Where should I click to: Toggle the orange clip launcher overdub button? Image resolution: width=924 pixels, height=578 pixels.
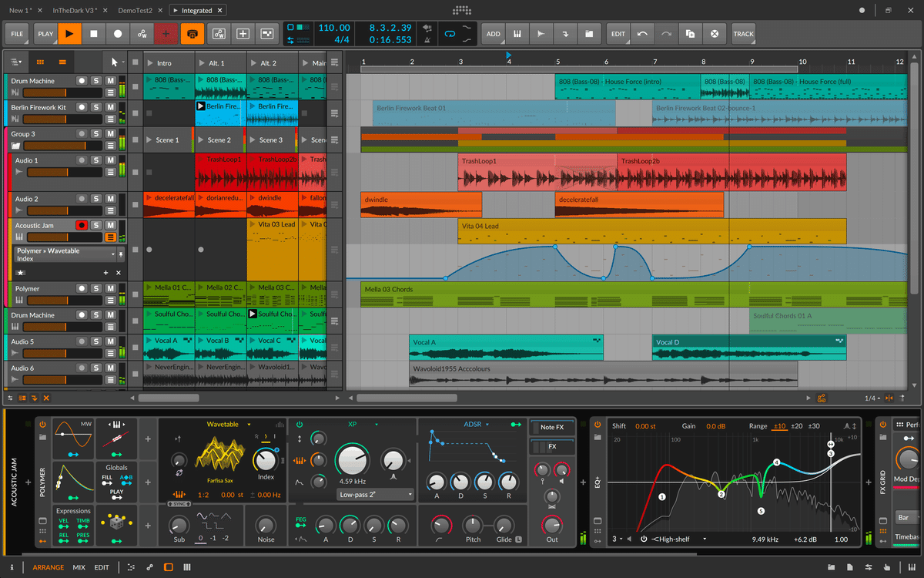[192, 34]
